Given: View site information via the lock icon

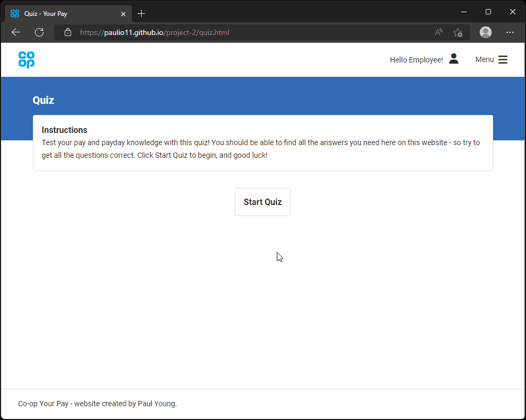Looking at the screenshot, I should [x=67, y=32].
